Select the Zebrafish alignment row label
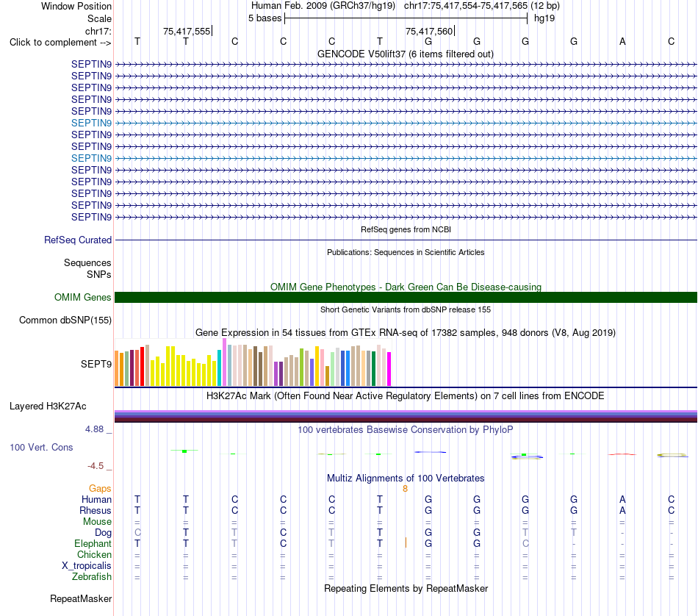This screenshot has height=616, width=698. (x=92, y=576)
